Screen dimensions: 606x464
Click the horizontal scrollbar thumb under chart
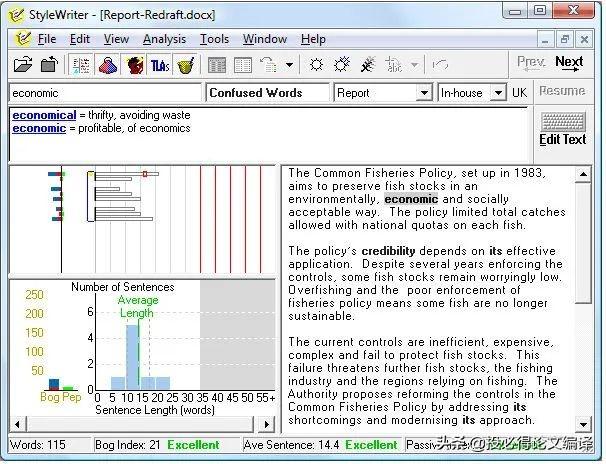[140, 424]
